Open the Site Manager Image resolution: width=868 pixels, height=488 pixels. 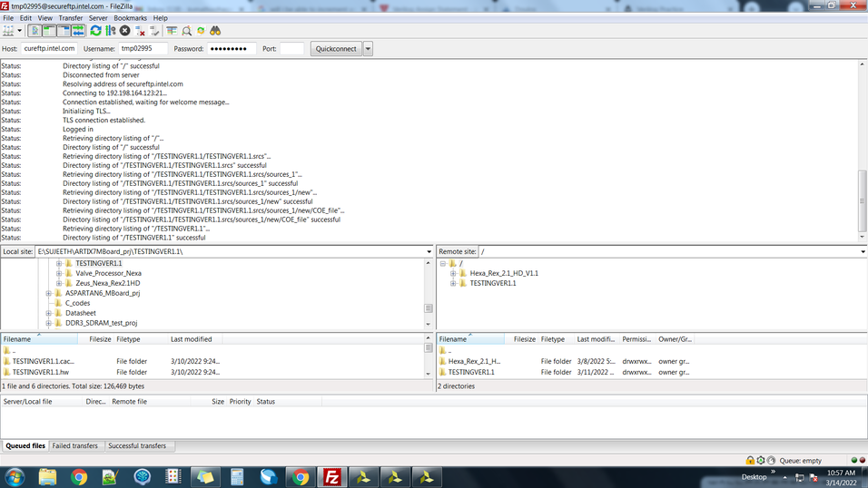click(x=8, y=31)
